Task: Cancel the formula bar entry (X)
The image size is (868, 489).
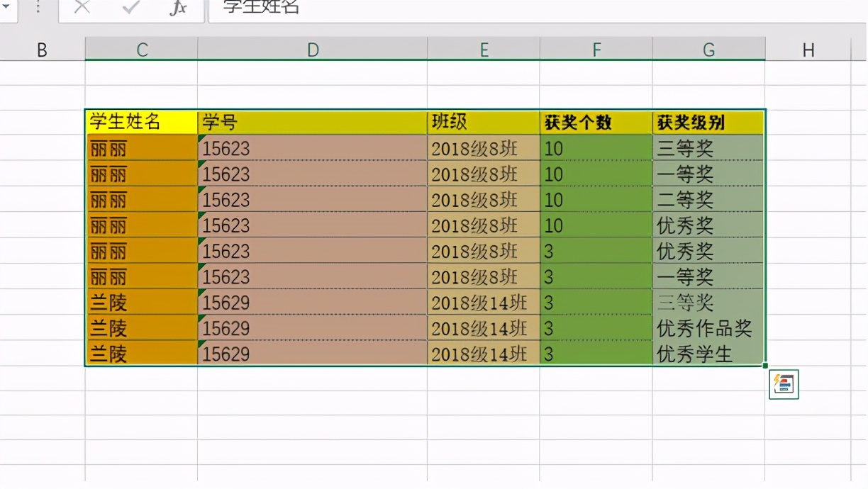Action: 82,7
